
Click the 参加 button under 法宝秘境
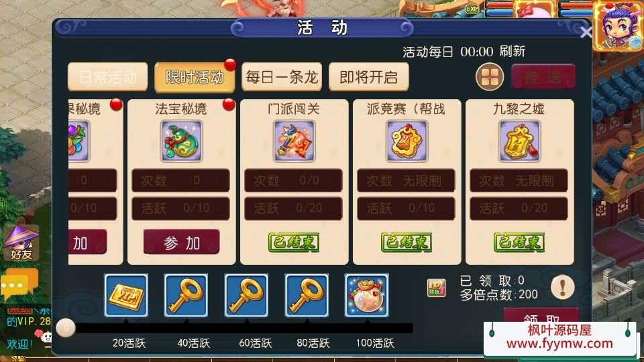(x=182, y=242)
